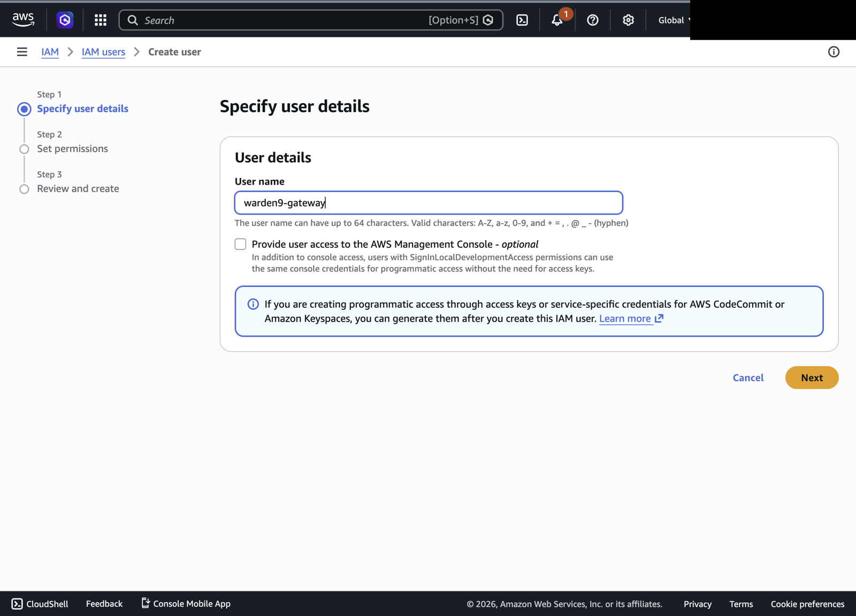Screen dimensions: 856x616
Task: Open the Global region dropdown
Action: [674, 20]
